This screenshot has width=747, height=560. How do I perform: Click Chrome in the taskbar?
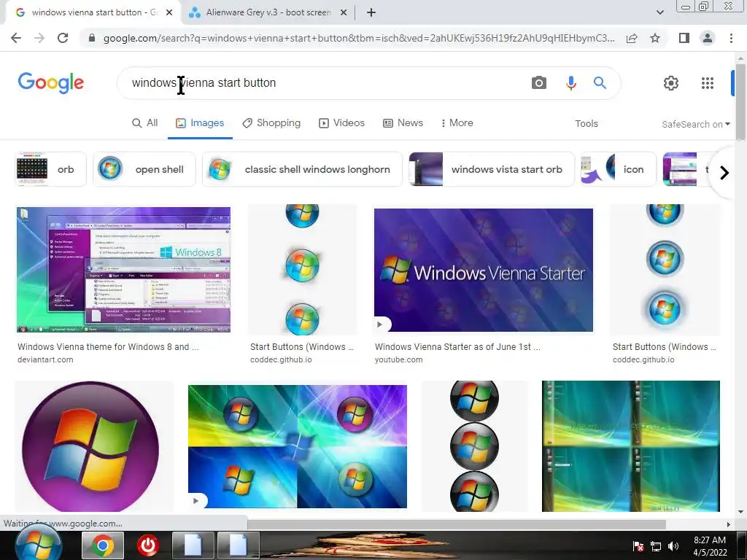[102, 545]
